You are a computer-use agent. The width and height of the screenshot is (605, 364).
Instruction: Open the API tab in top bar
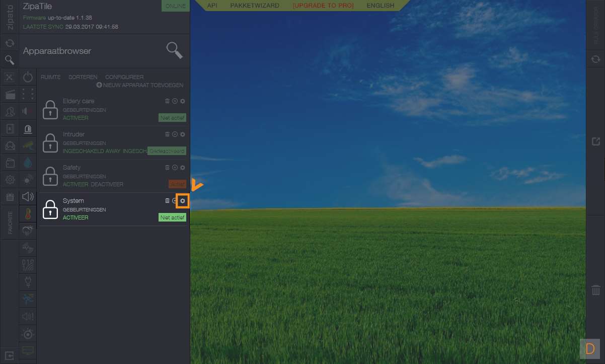[212, 6]
